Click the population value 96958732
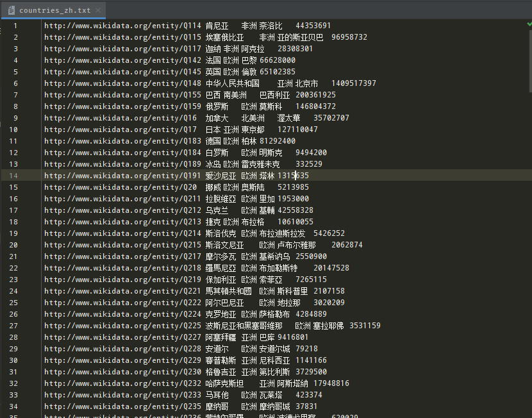Screen dimensions: 532x418 pos(349,37)
